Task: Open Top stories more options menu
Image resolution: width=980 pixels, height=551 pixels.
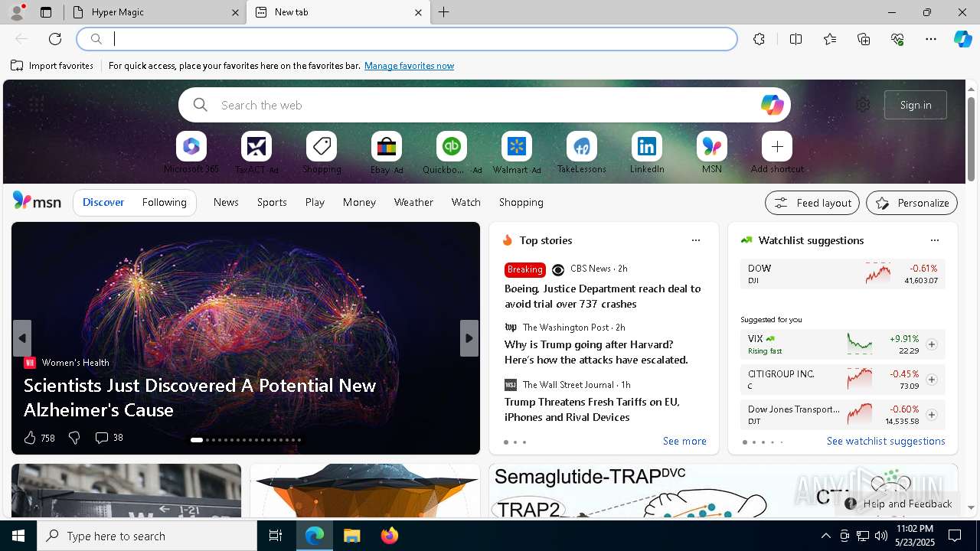Action: [x=696, y=240]
